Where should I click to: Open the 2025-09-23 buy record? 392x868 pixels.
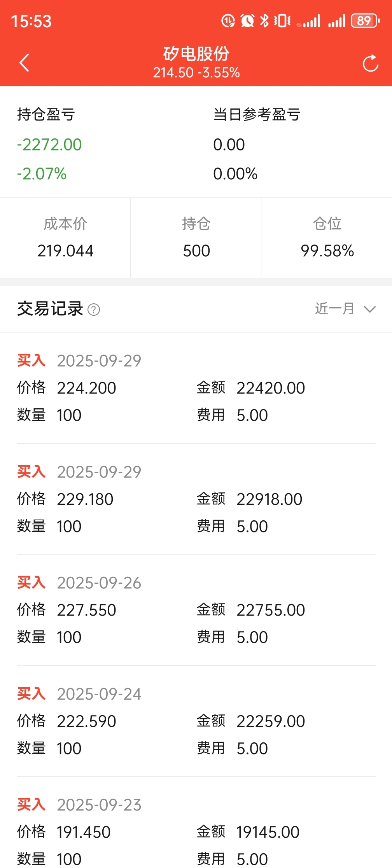[x=196, y=822]
